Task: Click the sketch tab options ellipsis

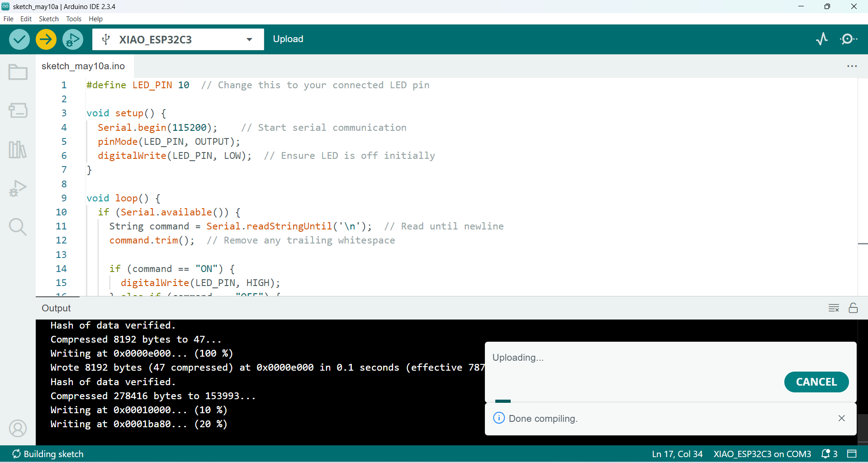Action: [852, 66]
